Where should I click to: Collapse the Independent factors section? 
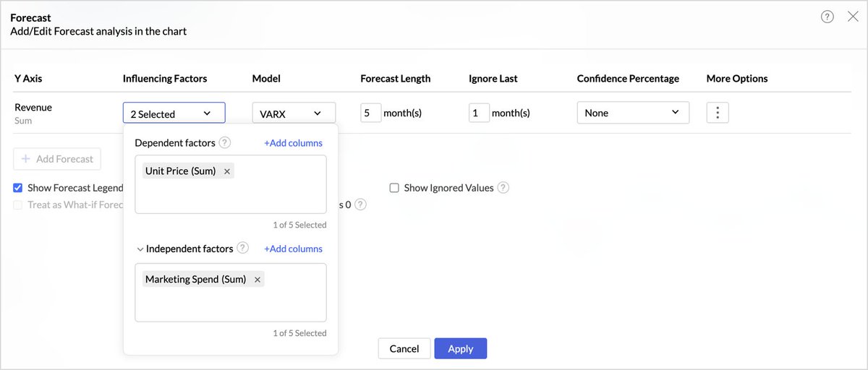(x=140, y=249)
